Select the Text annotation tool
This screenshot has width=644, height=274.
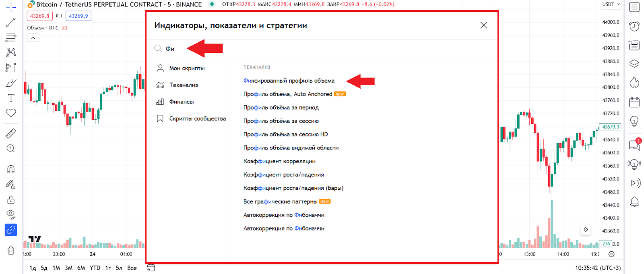pos(11,98)
